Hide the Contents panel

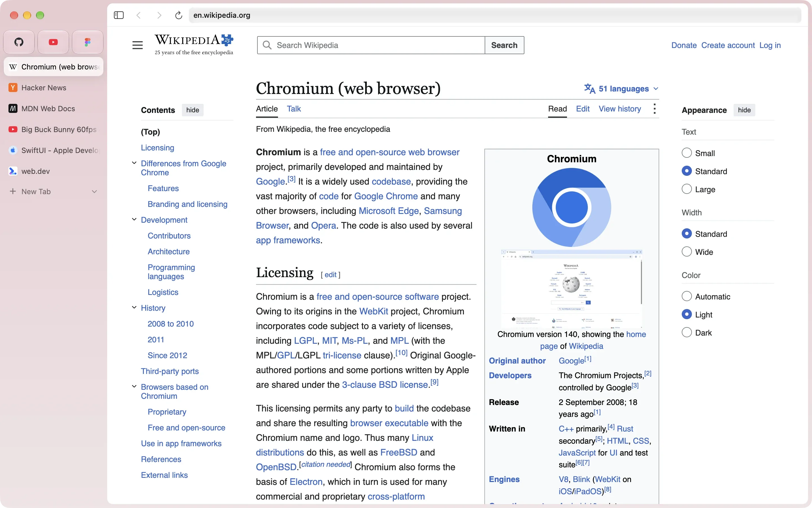(x=193, y=110)
